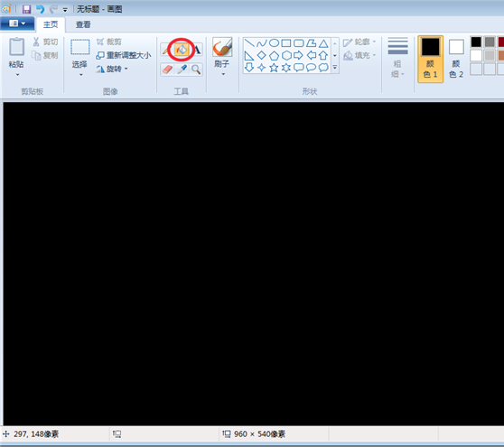Choose the Right arrow shape

[x=299, y=56]
